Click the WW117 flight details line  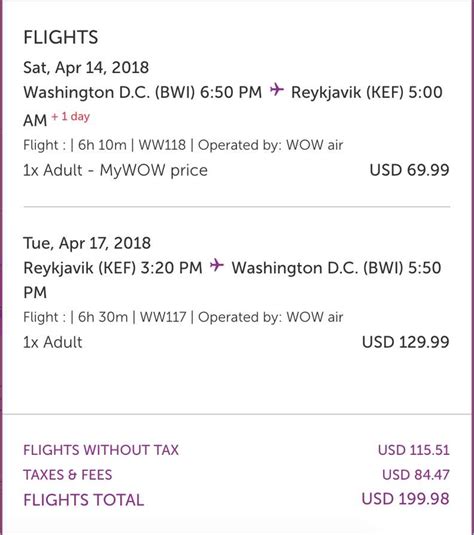coord(183,317)
